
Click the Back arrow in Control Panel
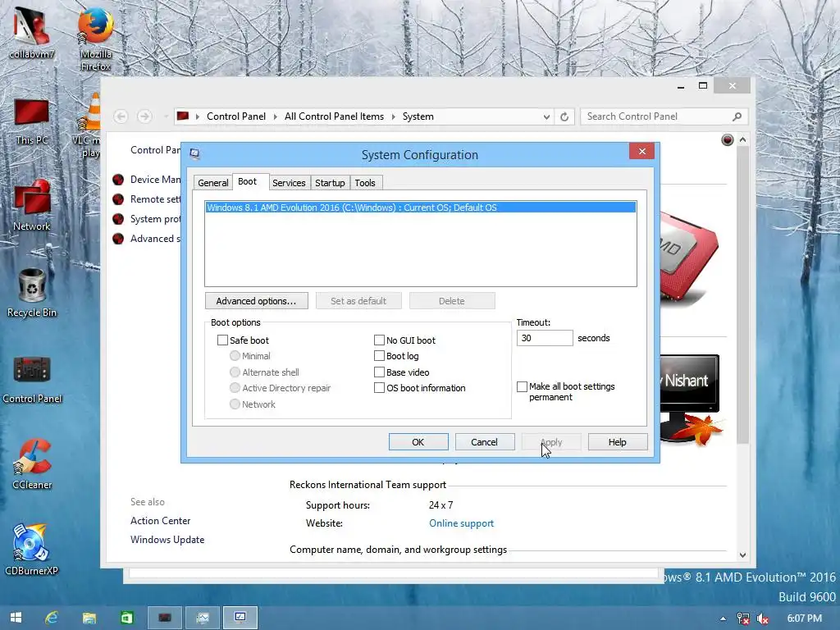(x=121, y=116)
